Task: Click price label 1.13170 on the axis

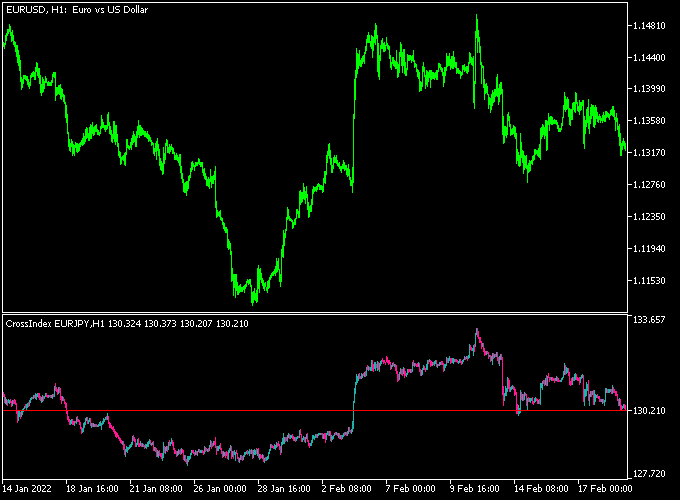Action: pyautogui.click(x=649, y=153)
